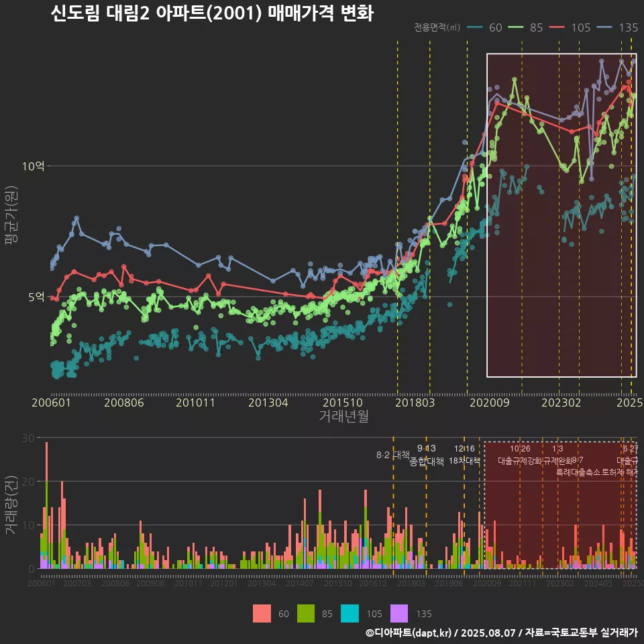Click the purple 135 swatch in bottom legend
This screenshot has width=644, height=644.
(398, 614)
